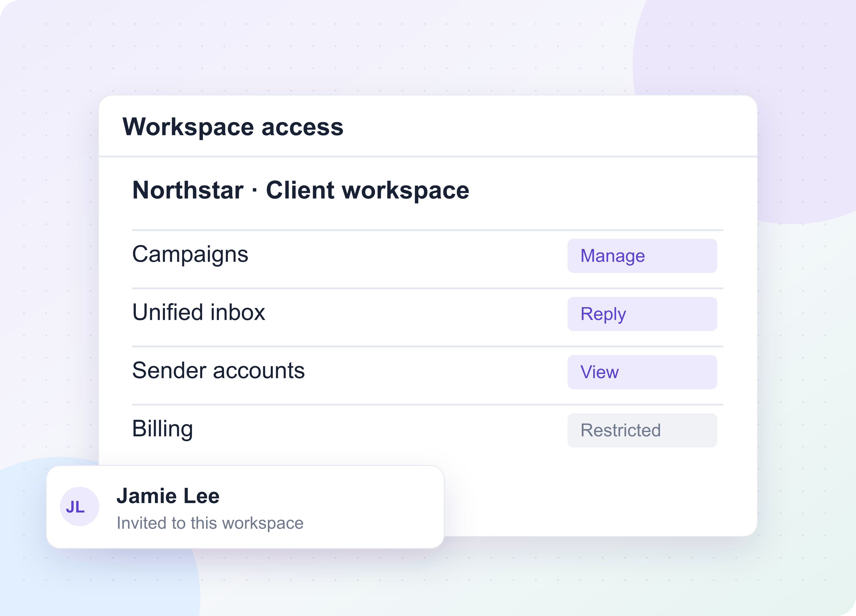
Task: Open the Campaigns Manage permission selector
Action: [642, 256]
